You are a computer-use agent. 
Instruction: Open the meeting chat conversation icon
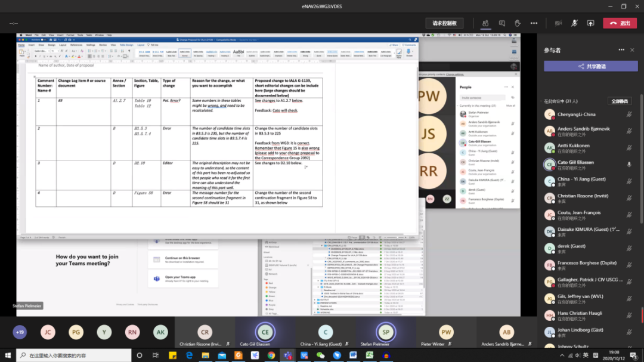pyautogui.click(x=502, y=23)
